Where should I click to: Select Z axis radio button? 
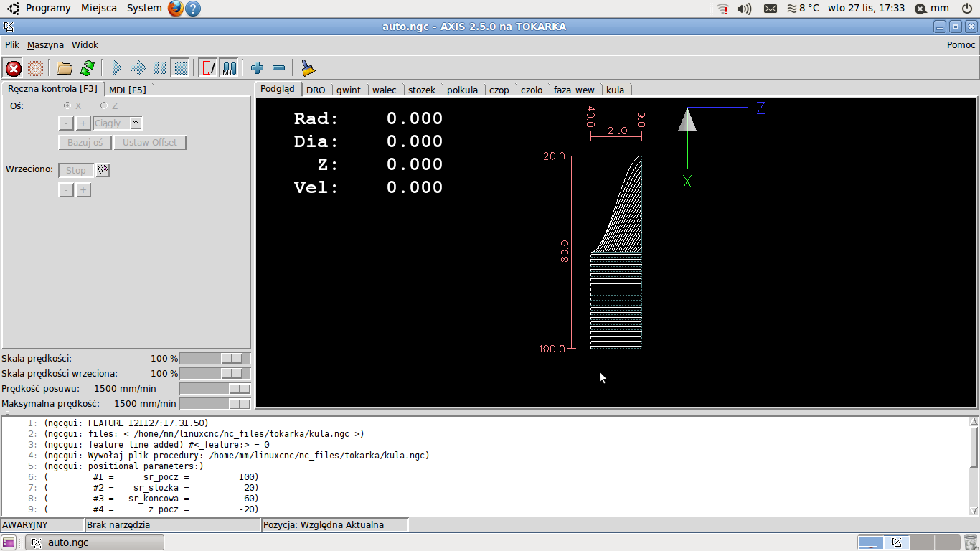coord(104,105)
